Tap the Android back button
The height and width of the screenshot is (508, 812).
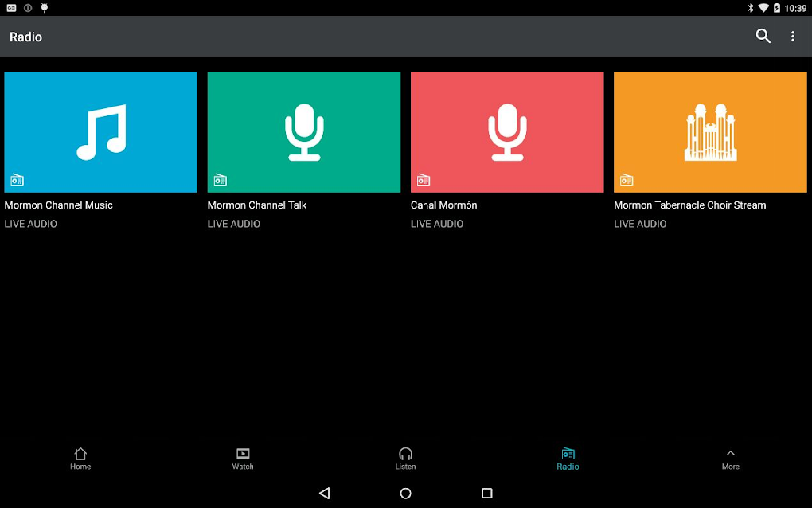325,493
